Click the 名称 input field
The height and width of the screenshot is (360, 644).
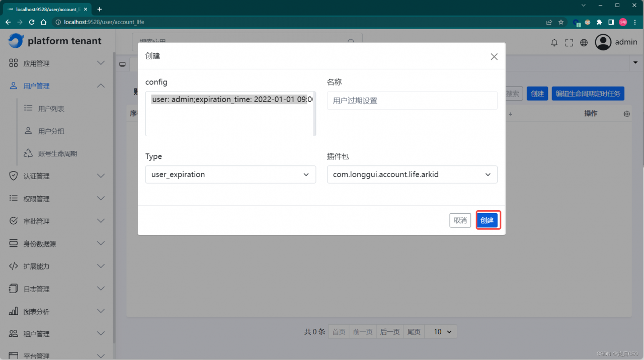click(412, 101)
